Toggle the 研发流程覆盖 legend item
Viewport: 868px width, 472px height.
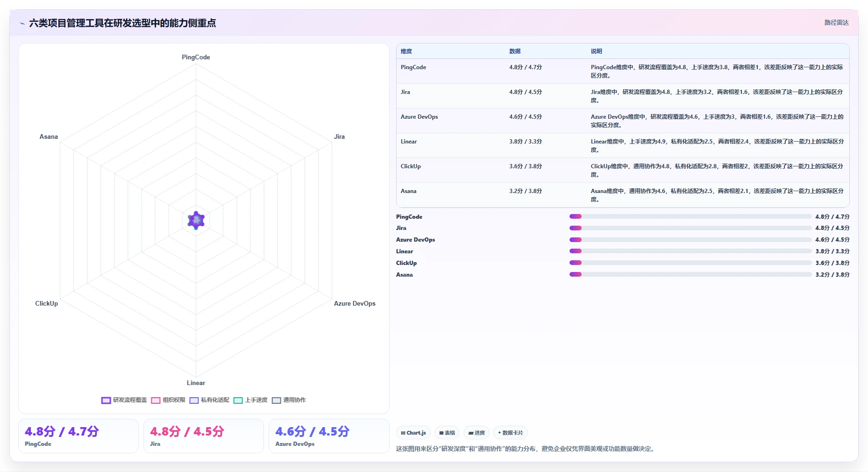click(124, 400)
